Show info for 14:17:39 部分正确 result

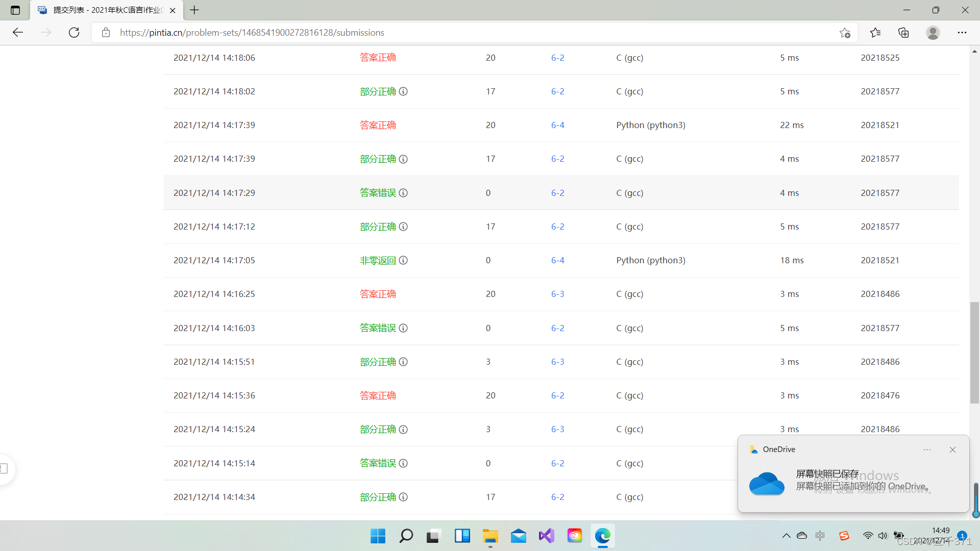[403, 159]
